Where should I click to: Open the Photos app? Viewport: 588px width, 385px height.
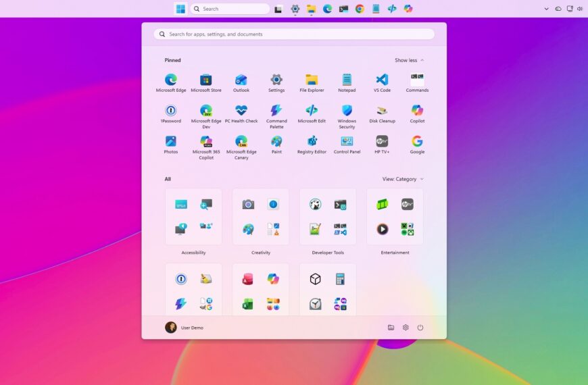point(170,145)
